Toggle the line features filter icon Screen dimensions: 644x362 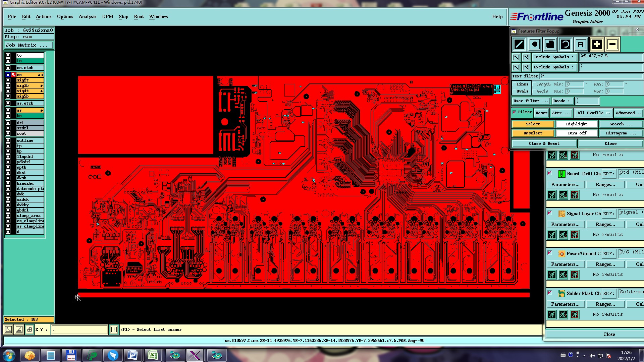tap(519, 44)
